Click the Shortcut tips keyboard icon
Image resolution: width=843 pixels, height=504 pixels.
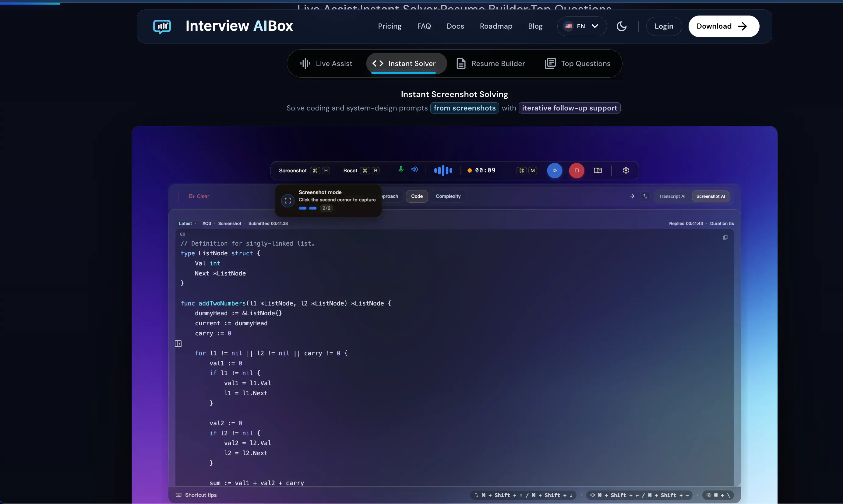click(178, 495)
